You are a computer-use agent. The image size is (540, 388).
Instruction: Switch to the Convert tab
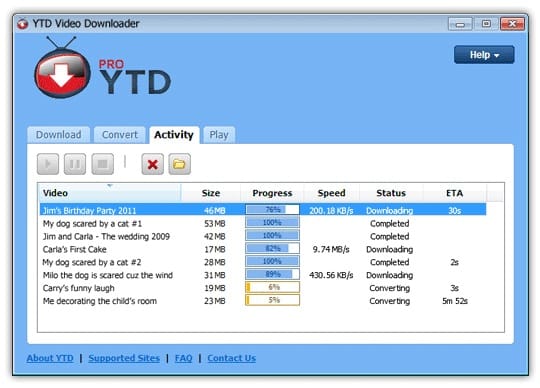point(120,135)
